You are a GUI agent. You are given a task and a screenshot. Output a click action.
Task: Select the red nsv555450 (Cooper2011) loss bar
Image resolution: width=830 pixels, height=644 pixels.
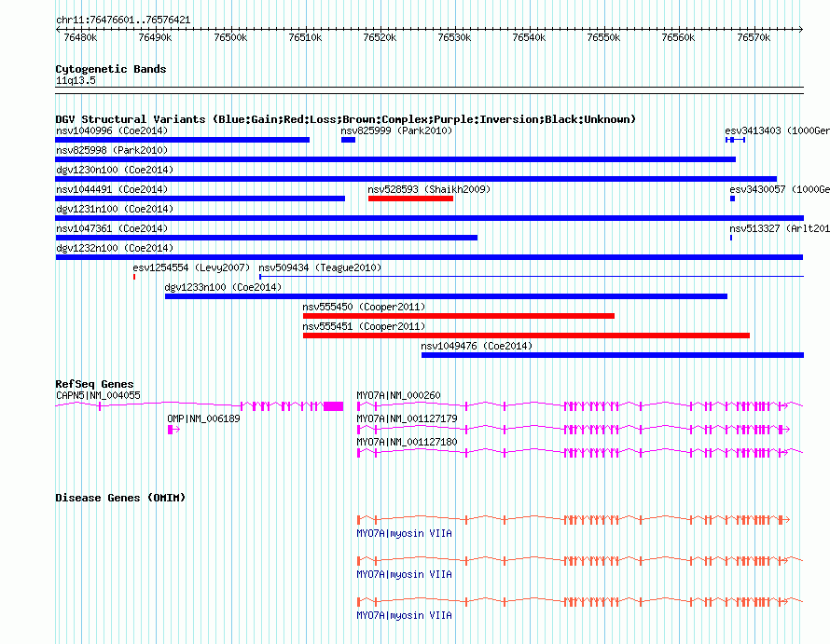tap(459, 316)
